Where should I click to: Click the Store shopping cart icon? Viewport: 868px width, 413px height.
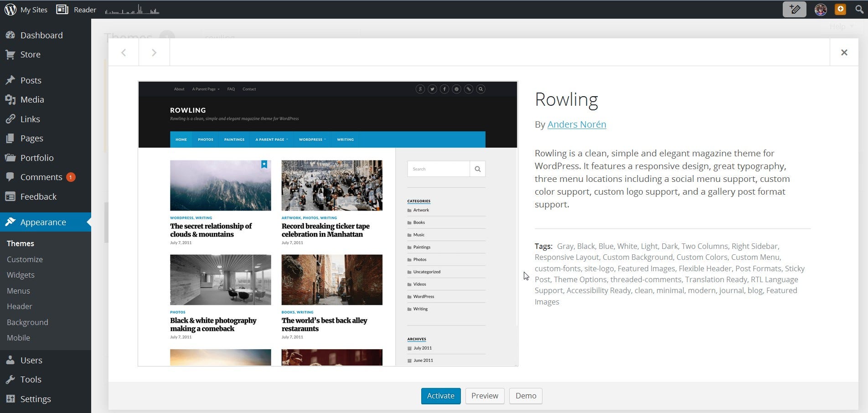pos(10,54)
